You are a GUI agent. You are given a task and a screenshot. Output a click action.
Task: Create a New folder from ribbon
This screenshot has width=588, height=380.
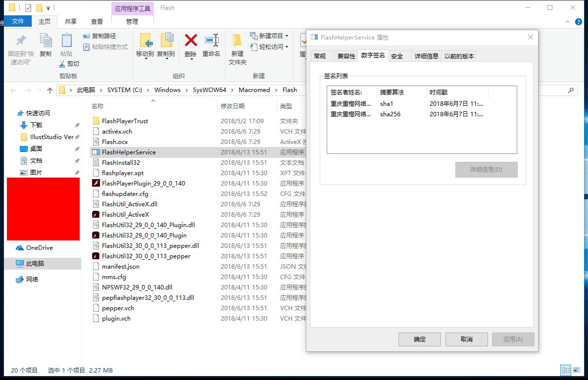click(x=237, y=48)
